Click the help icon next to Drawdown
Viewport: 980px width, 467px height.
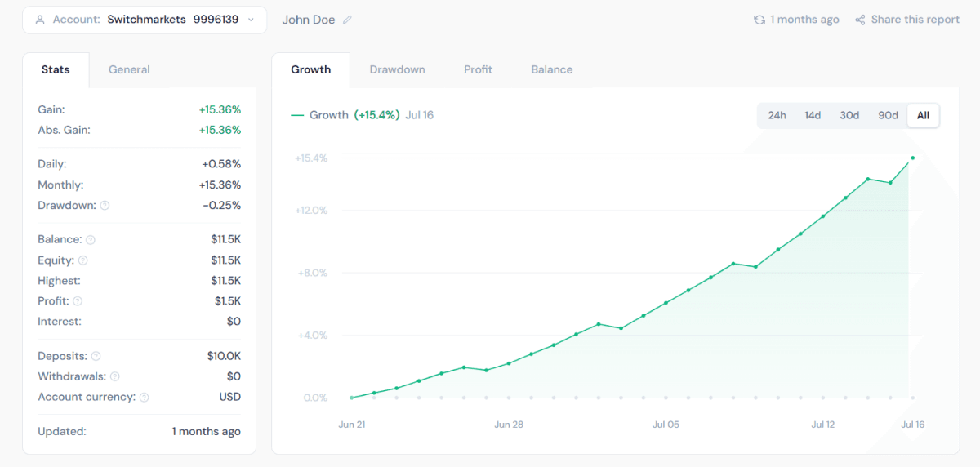point(105,206)
